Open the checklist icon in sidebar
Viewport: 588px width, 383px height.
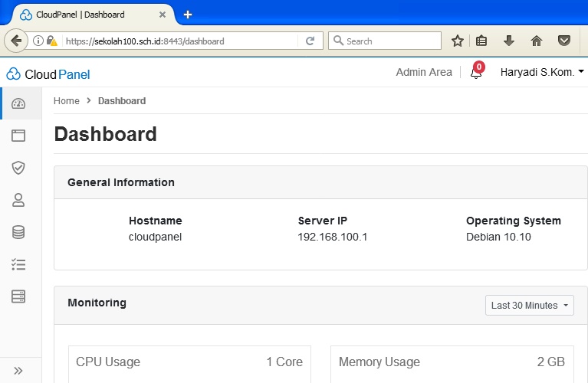click(19, 264)
